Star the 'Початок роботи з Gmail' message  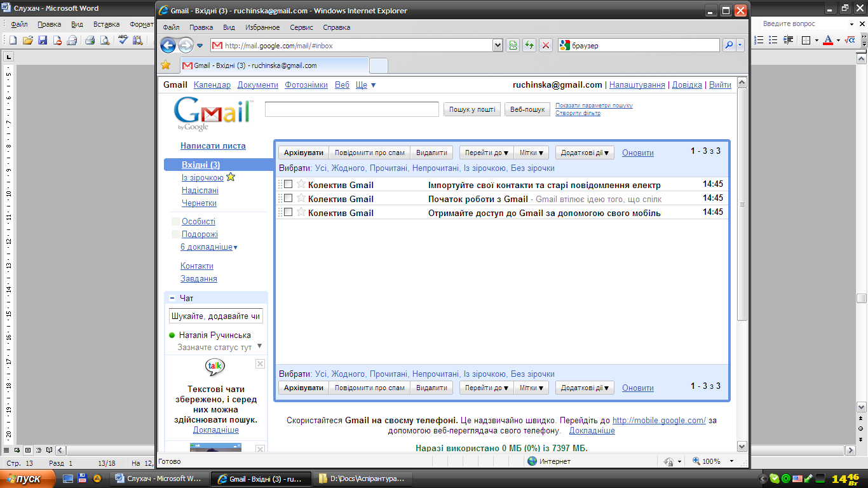(301, 198)
